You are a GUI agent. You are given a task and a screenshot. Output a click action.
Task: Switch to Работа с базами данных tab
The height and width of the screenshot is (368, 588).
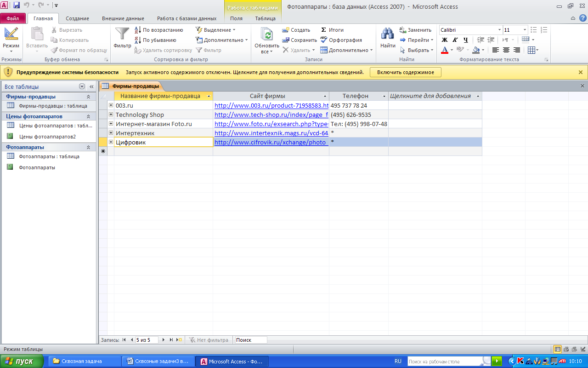(187, 18)
